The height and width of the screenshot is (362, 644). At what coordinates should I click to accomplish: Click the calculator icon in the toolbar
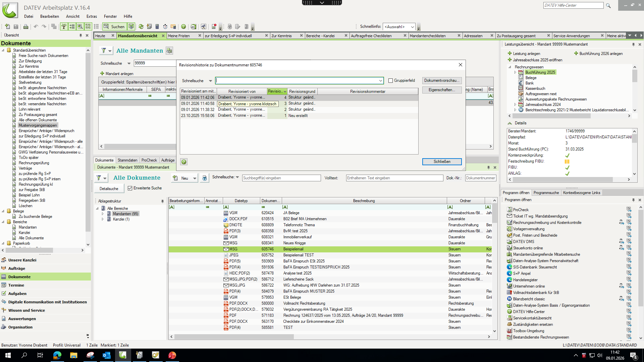click(157, 26)
